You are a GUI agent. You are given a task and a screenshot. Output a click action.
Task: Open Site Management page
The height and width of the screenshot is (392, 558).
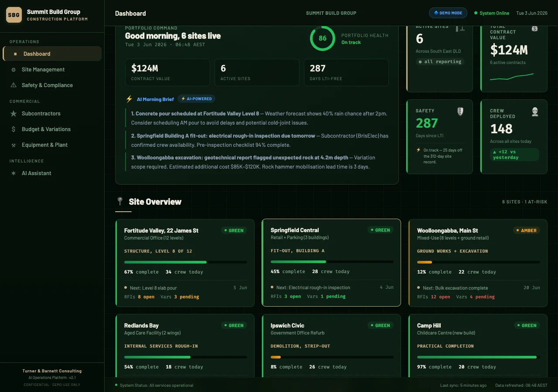52,70
